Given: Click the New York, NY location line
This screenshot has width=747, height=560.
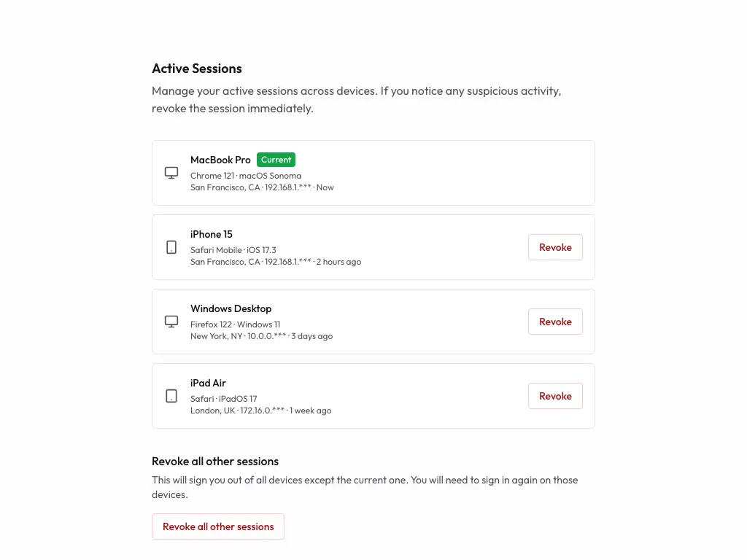Looking at the screenshot, I should click(x=261, y=336).
